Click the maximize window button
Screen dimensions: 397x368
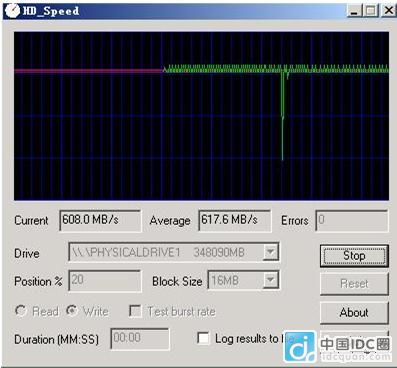click(371, 11)
